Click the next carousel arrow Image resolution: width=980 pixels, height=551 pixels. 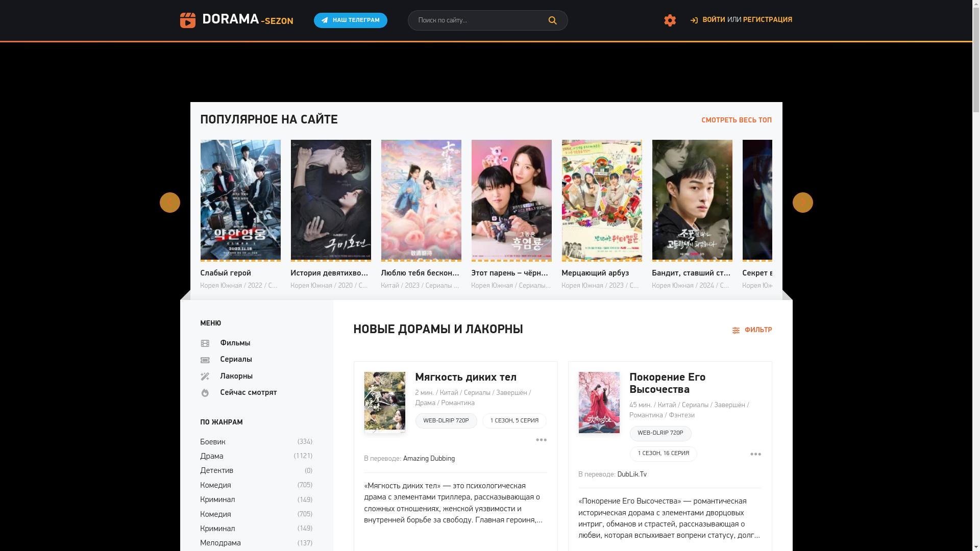(802, 203)
